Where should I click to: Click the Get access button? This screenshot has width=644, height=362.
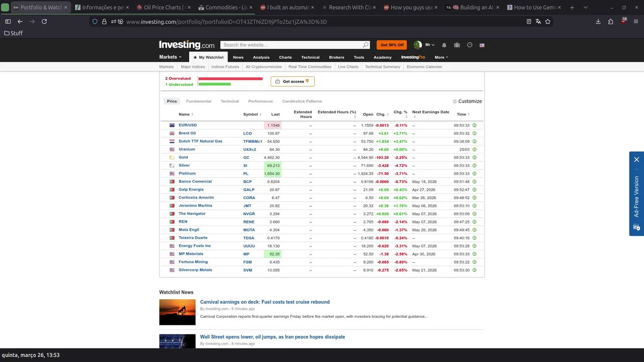[x=292, y=81]
